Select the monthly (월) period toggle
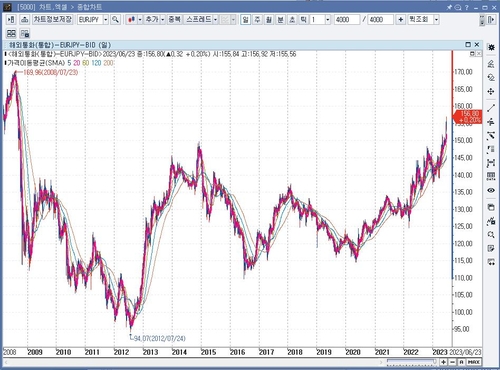 point(269,20)
